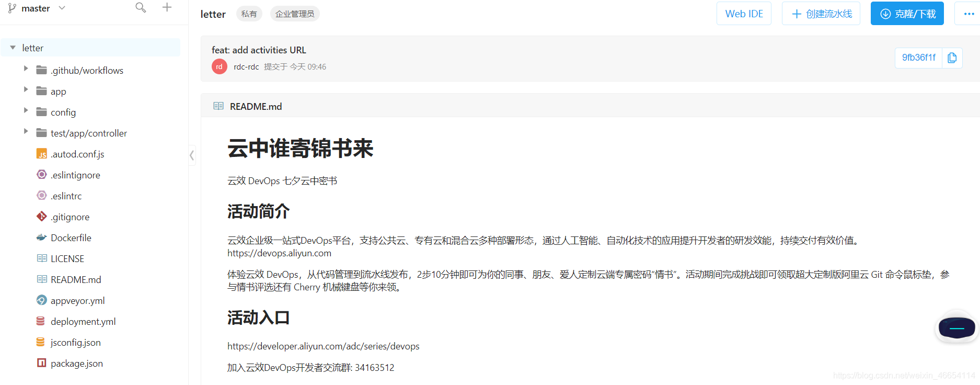This screenshot has height=385, width=980.
Task: Click the appveyor.yml file icon
Action: click(x=42, y=300)
